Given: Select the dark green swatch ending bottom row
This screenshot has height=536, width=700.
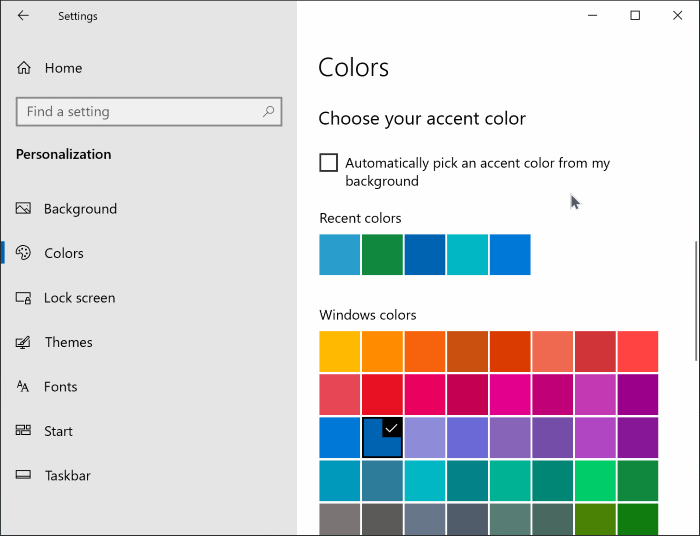Looking at the screenshot, I should [x=638, y=519].
